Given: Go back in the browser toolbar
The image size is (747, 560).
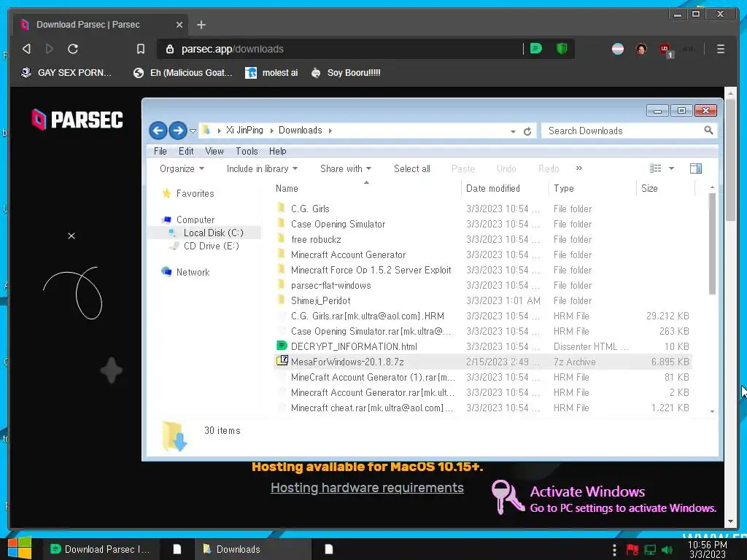Looking at the screenshot, I should tap(27, 49).
